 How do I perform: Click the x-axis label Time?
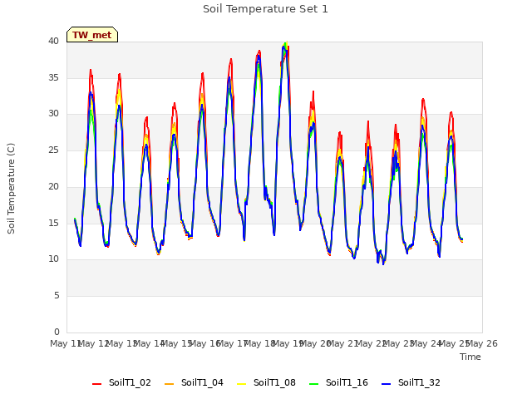[470, 357]
